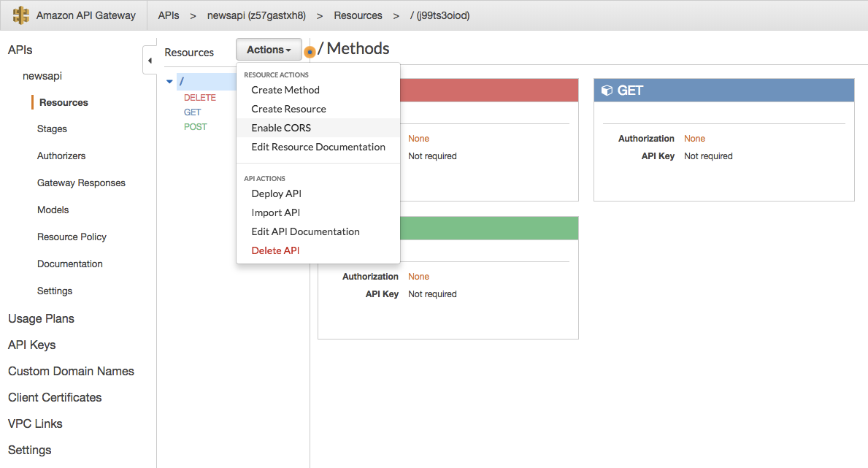Viewport: 868px width, 468px height.
Task: Open Resource Policy in the sidebar
Action: [72, 237]
